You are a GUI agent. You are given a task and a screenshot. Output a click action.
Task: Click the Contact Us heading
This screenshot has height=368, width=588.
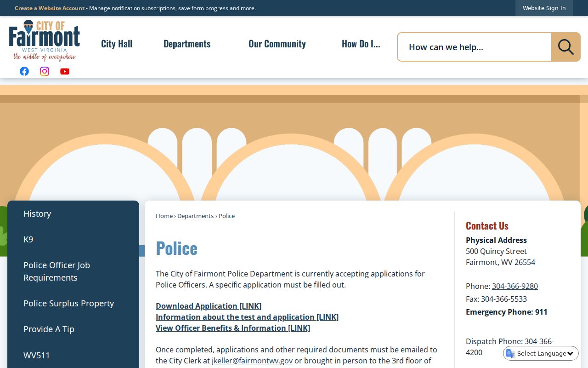coord(487,225)
